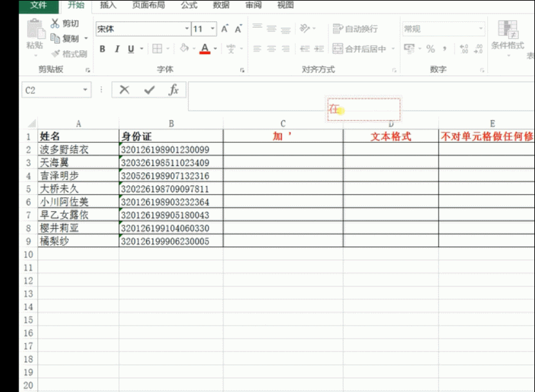Open the File (文件) tab
The height and width of the screenshot is (392, 535).
click(x=39, y=5)
